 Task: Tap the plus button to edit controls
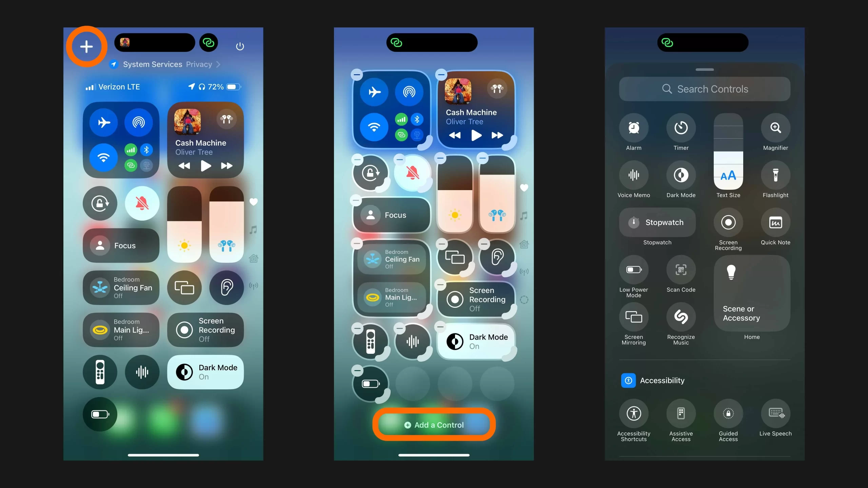click(x=85, y=46)
